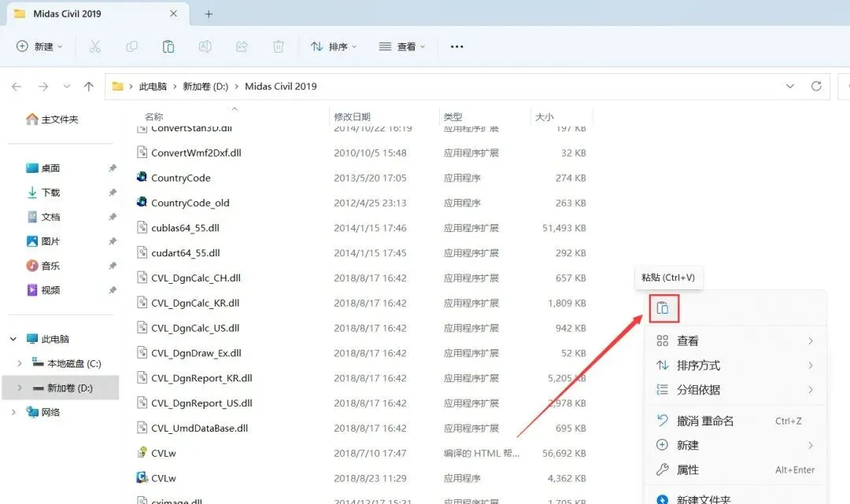Select the Midas Civil 2019 tab
Viewport: 850px width, 504px height.
pos(98,14)
